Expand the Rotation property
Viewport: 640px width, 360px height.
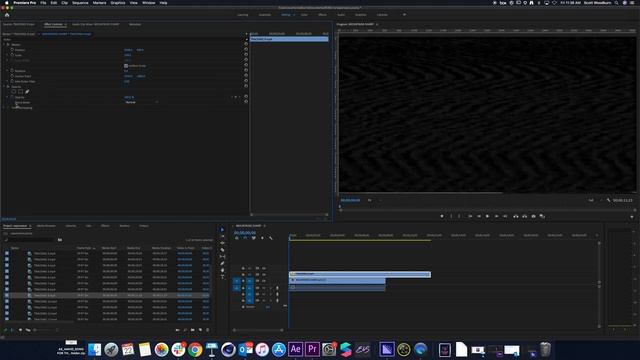8,71
